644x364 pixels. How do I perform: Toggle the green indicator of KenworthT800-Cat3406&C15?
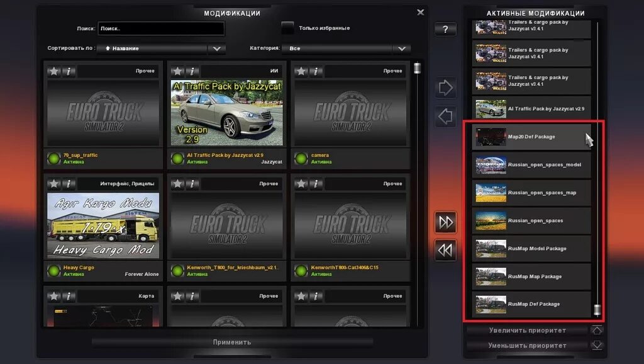(x=301, y=271)
